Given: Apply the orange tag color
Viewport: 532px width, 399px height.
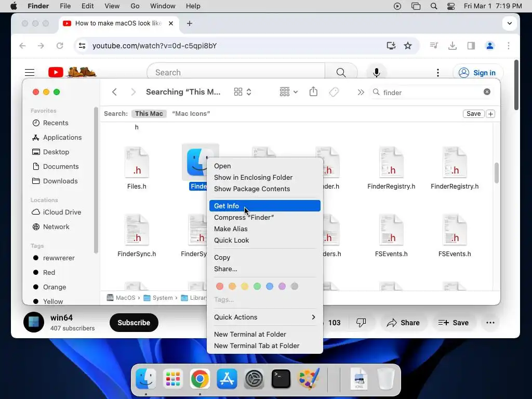Looking at the screenshot, I should point(232,286).
